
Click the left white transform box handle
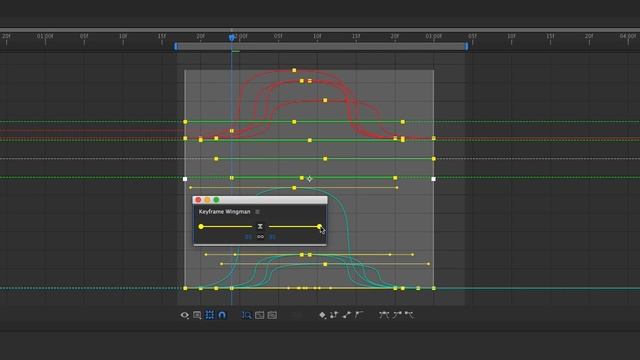[185, 179]
